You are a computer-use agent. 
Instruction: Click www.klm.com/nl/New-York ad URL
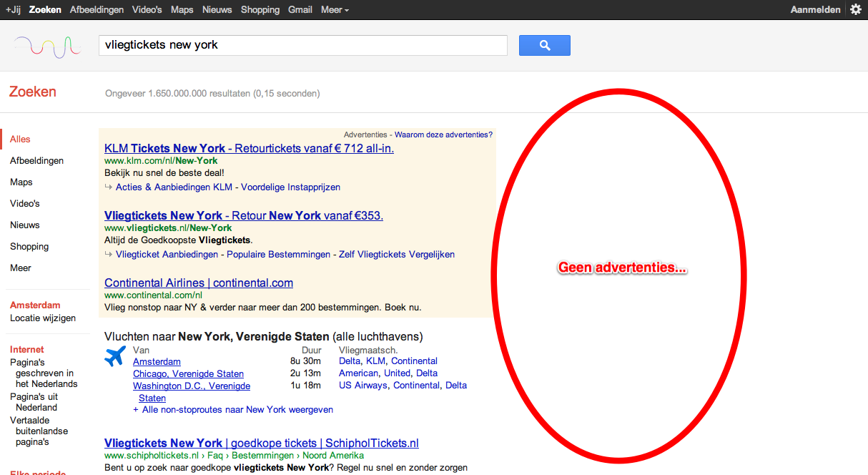click(161, 161)
